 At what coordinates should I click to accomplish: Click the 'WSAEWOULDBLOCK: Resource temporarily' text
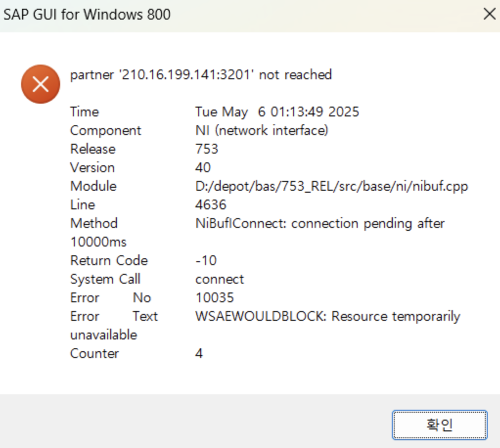pyautogui.click(x=328, y=316)
